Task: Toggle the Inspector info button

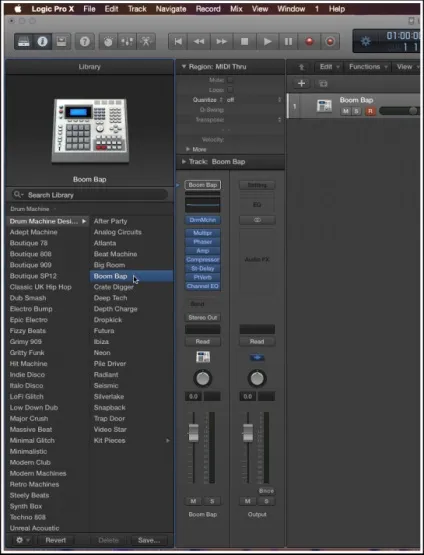Action: pos(42,42)
